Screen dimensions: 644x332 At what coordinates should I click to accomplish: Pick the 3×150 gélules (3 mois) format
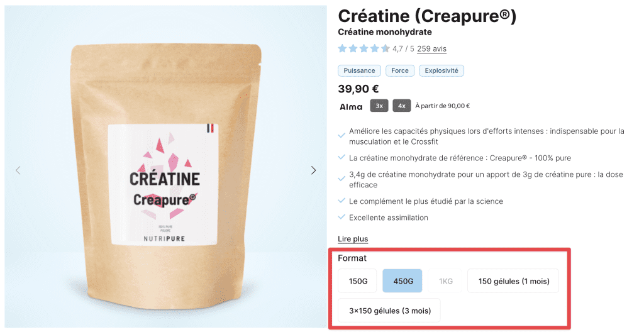click(x=389, y=311)
